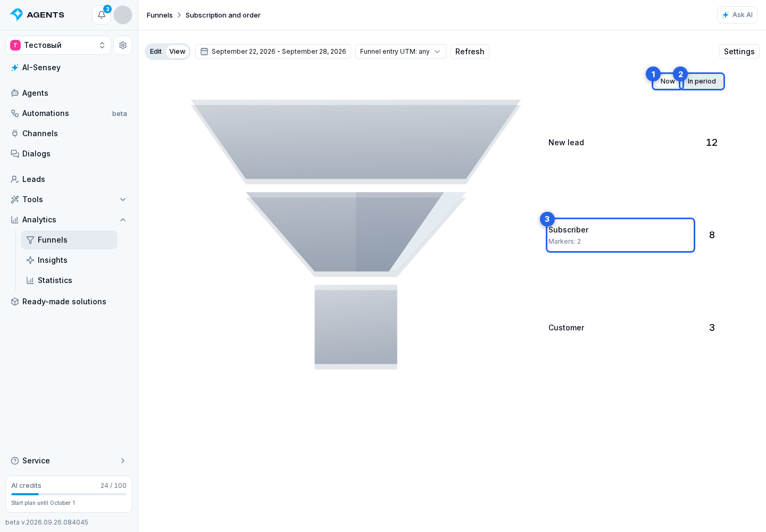Image resolution: width=766 pixels, height=532 pixels.
Task: Click the 24 / 100 credits value
Action: [x=113, y=486]
